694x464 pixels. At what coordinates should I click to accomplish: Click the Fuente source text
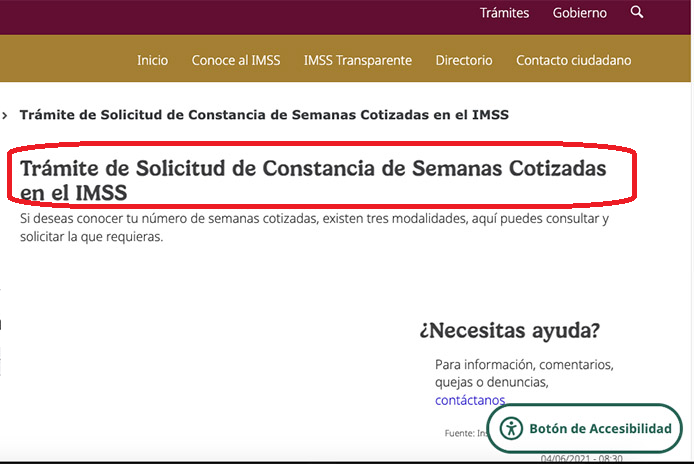[466, 433]
